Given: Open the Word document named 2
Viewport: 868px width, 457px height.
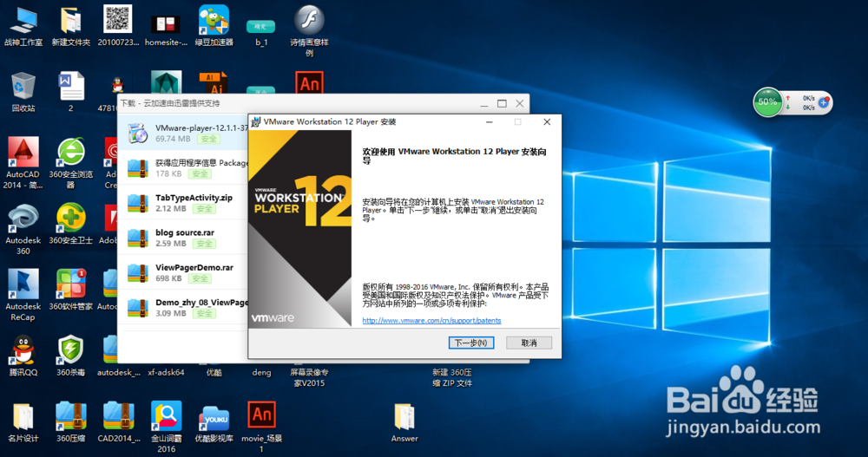Looking at the screenshot, I should click(x=71, y=92).
